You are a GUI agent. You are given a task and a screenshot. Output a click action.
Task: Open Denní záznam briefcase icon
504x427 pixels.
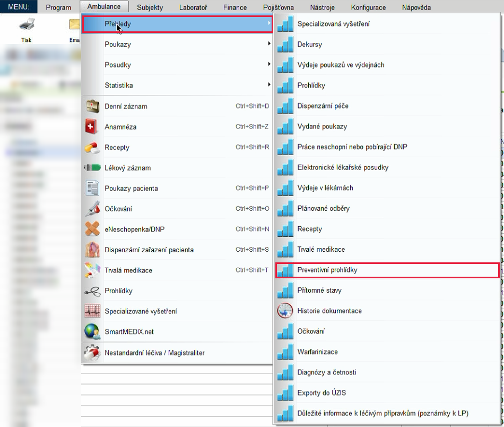tap(92, 106)
